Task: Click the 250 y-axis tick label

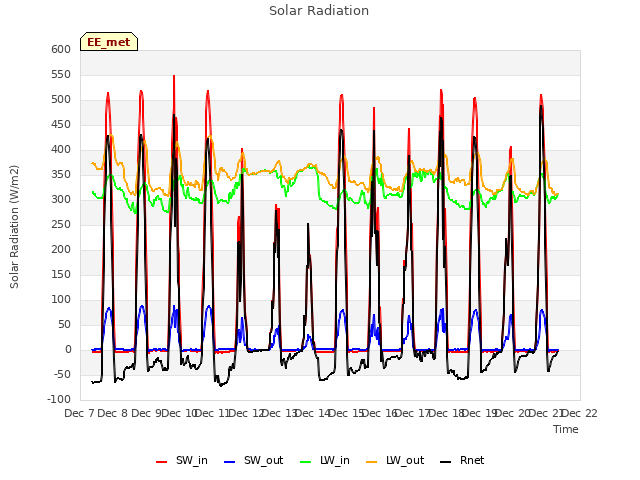Action: point(61,224)
